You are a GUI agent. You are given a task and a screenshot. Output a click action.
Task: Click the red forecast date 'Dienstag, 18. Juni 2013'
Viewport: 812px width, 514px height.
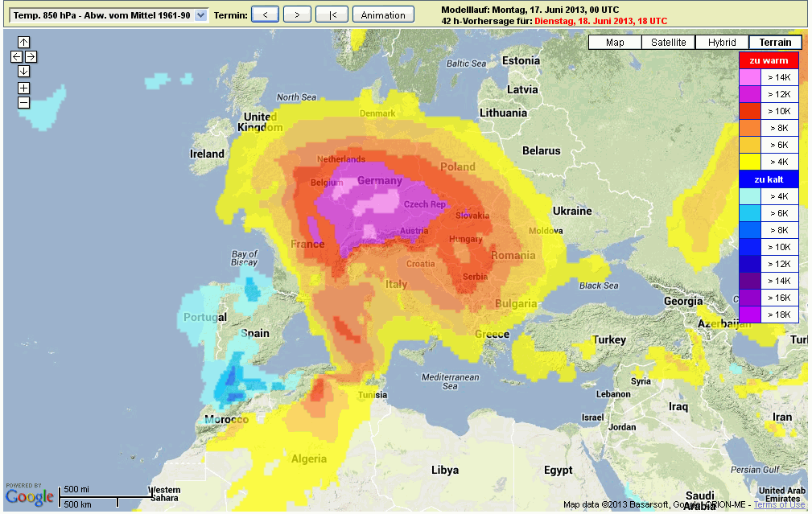coord(600,21)
